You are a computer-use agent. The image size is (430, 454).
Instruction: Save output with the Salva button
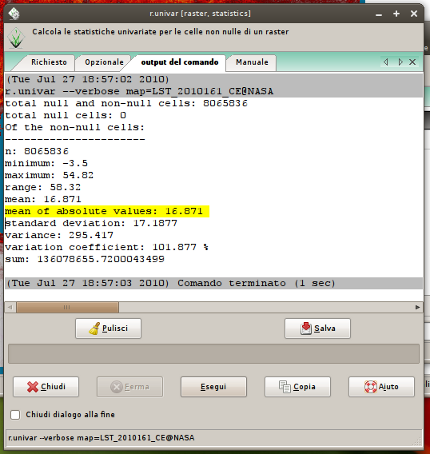317,328
